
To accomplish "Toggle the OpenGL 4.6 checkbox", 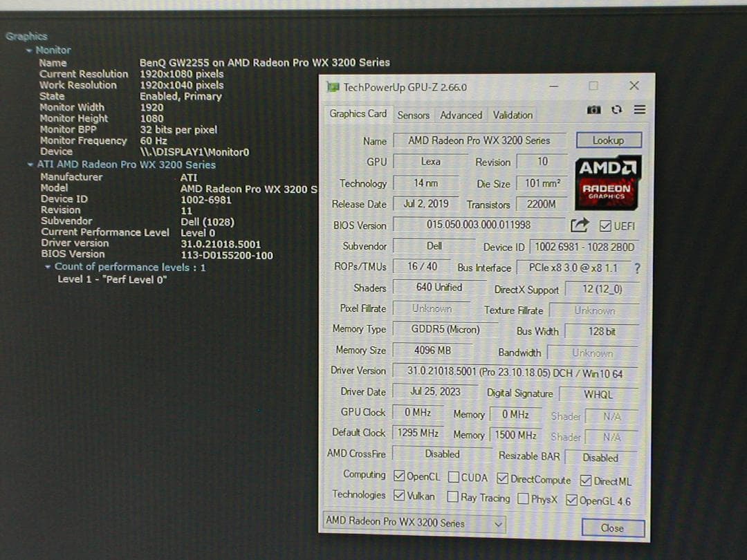I will (x=571, y=500).
